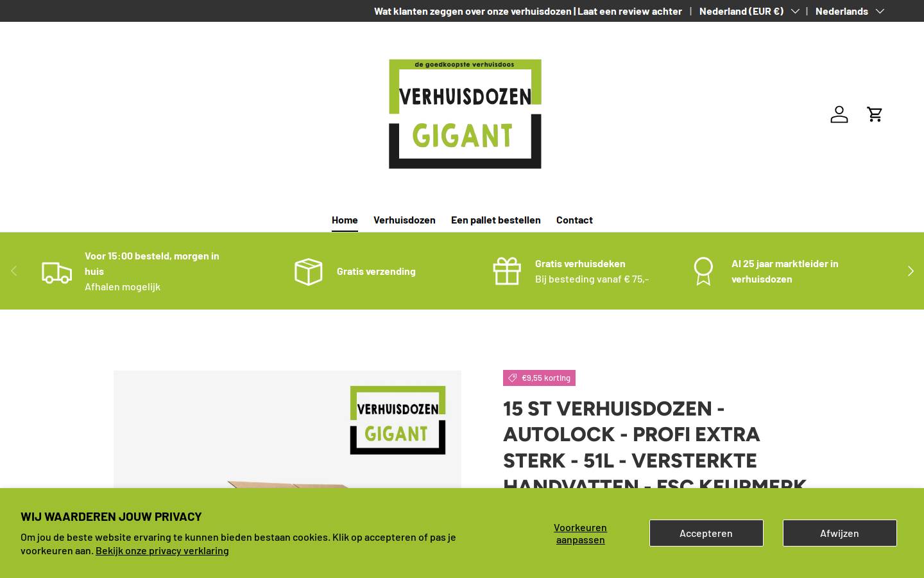Open Een pallet bestellen menu item
Image resolution: width=924 pixels, height=578 pixels.
(496, 220)
